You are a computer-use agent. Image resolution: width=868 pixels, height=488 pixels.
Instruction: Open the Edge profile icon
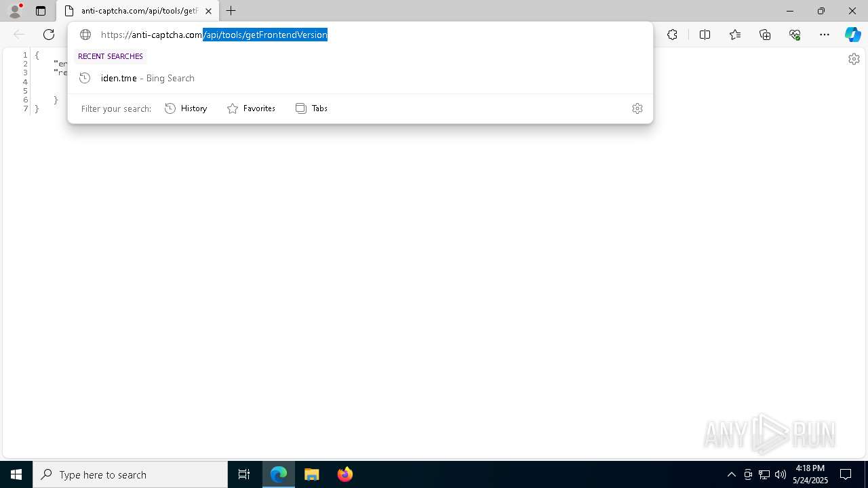[x=15, y=11]
